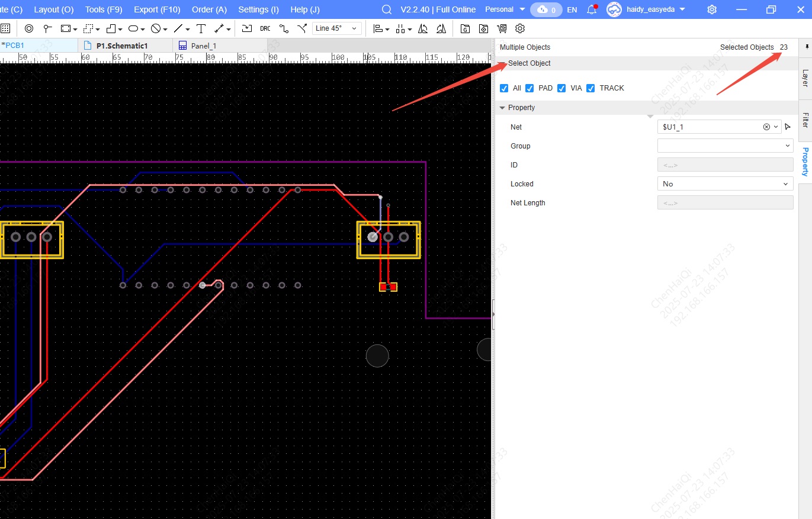
Task: Toggle the TRACK checkbox
Action: tap(590, 88)
